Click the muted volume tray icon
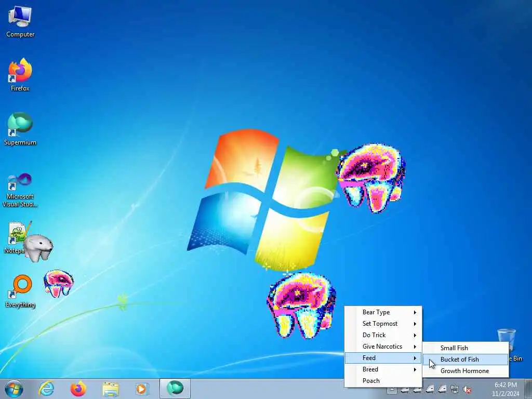The height and width of the screenshot is (399, 532). point(467,390)
